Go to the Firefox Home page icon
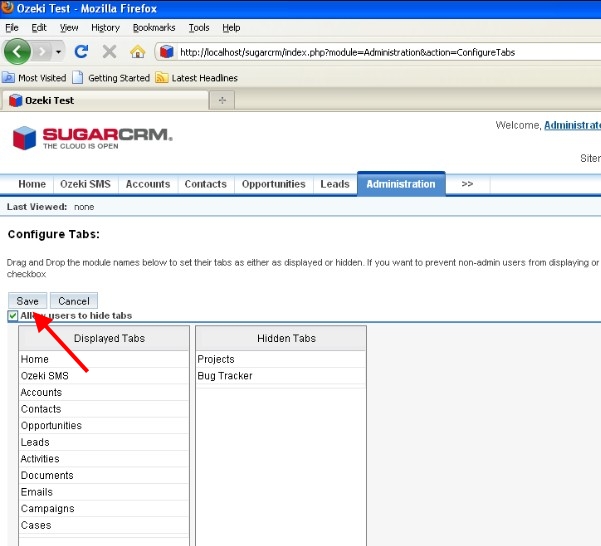This screenshot has height=546, width=601. [x=138, y=51]
